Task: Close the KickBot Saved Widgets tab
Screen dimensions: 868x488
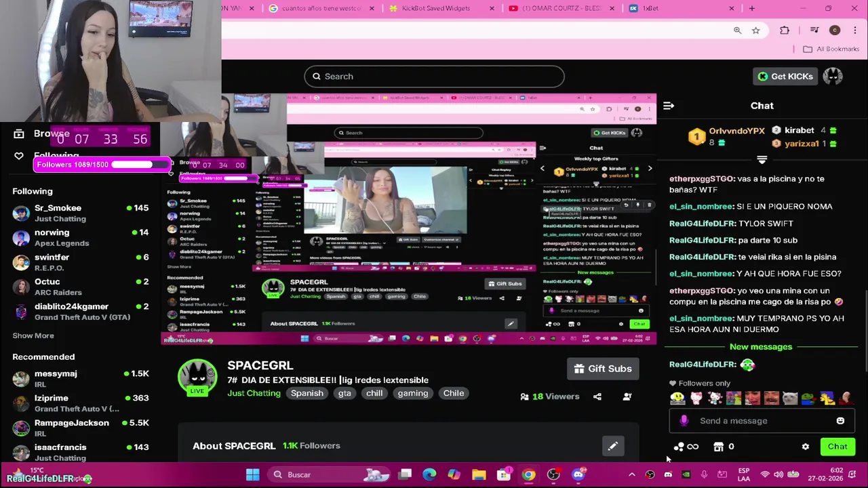Action: (492, 8)
